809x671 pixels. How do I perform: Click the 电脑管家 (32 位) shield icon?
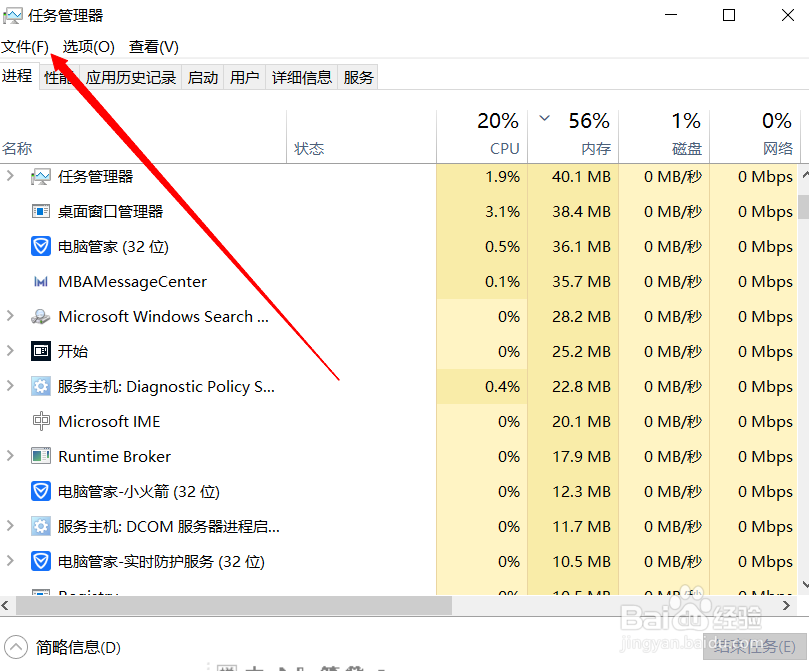click(41, 247)
